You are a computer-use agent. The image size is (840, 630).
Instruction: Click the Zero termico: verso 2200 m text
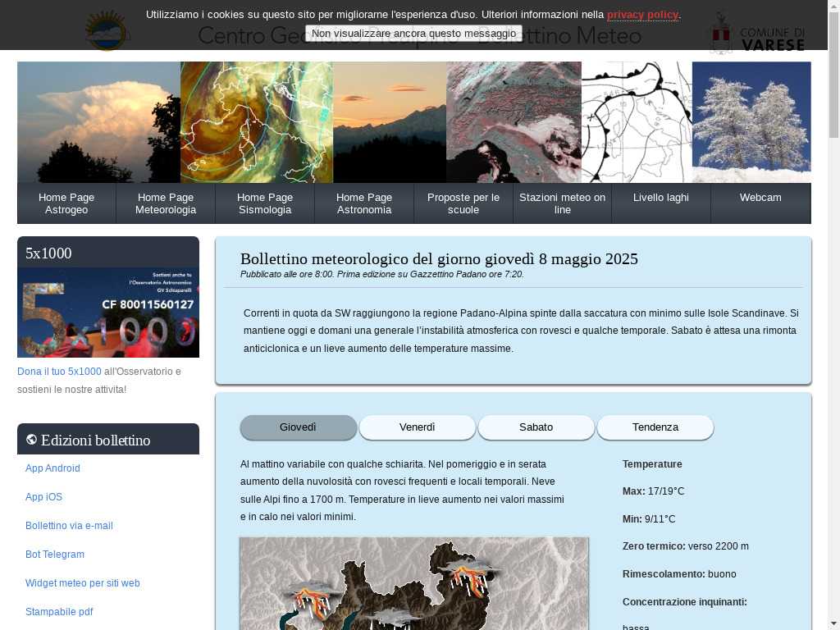[686, 546]
